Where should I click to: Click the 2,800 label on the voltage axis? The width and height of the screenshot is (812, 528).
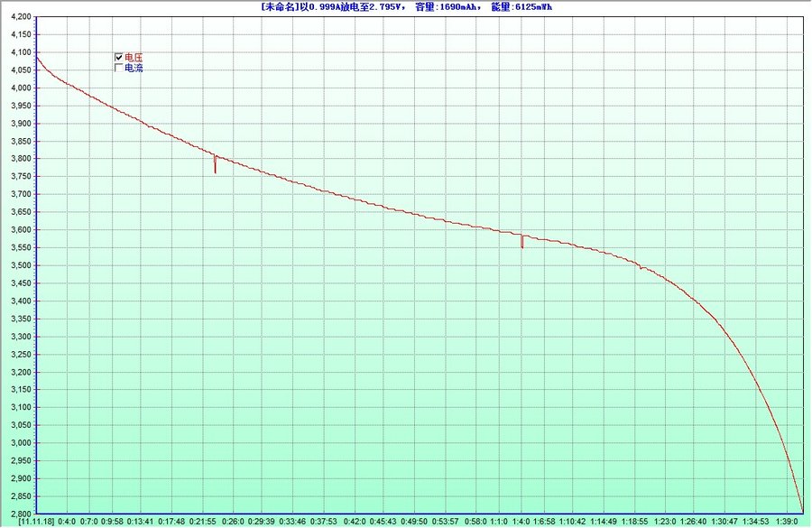point(18,514)
